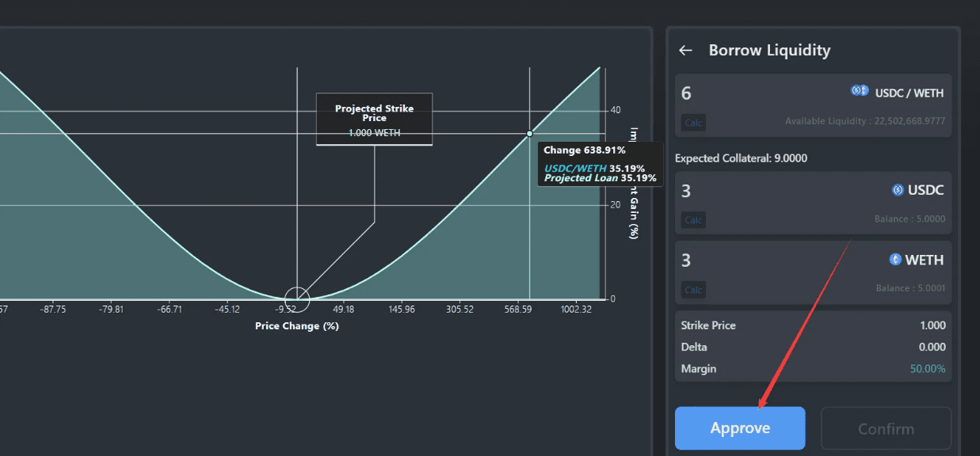Click the circle marker at the curve minimum
The height and width of the screenshot is (456, 980).
point(297,299)
